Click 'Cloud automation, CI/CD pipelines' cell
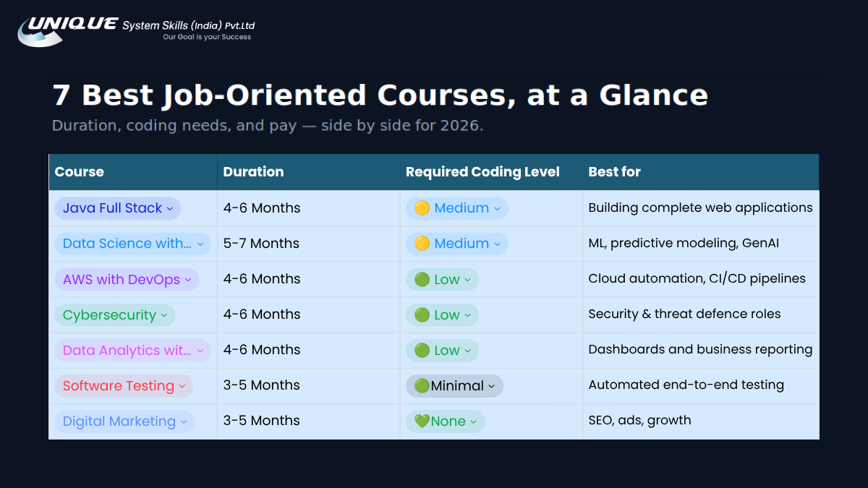Image resolution: width=868 pixels, height=488 pixels. click(701, 279)
